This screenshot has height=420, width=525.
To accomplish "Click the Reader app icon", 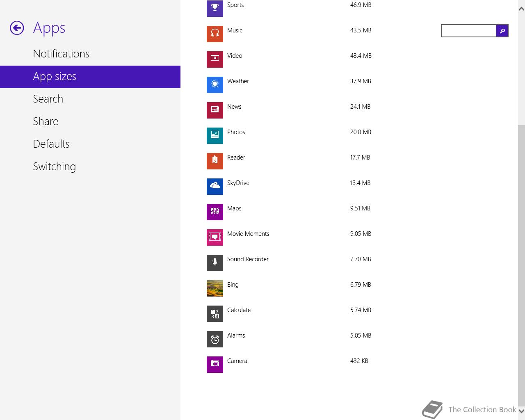I will (215, 161).
